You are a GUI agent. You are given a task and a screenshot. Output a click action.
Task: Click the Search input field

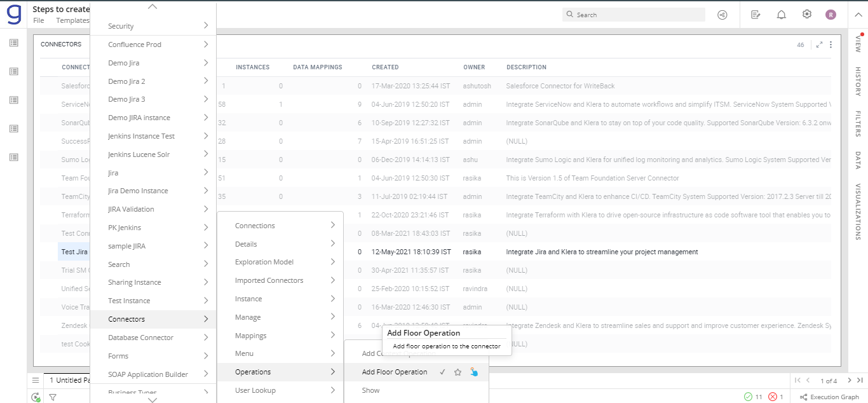pyautogui.click(x=634, y=15)
